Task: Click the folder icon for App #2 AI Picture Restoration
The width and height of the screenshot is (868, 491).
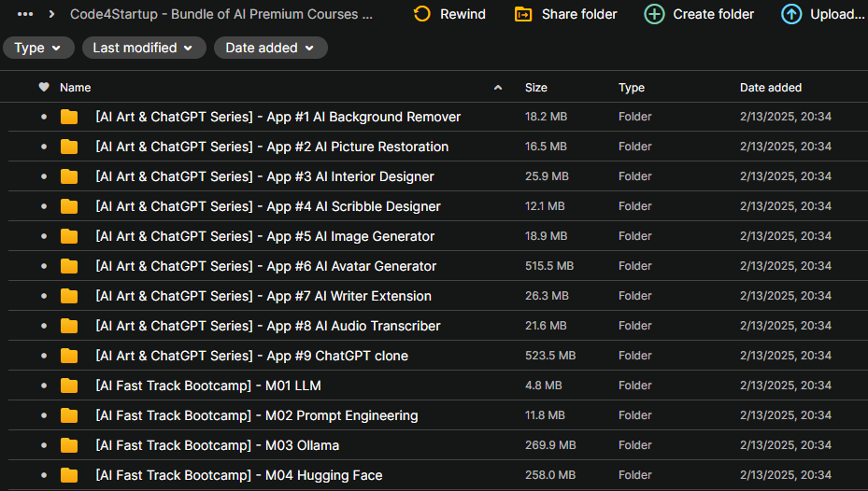Action: [69, 147]
